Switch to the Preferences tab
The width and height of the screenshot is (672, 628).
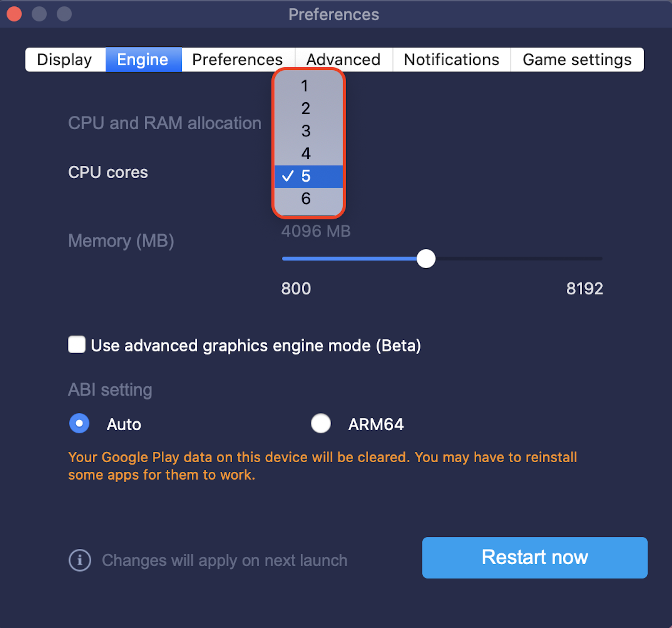click(238, 59)
